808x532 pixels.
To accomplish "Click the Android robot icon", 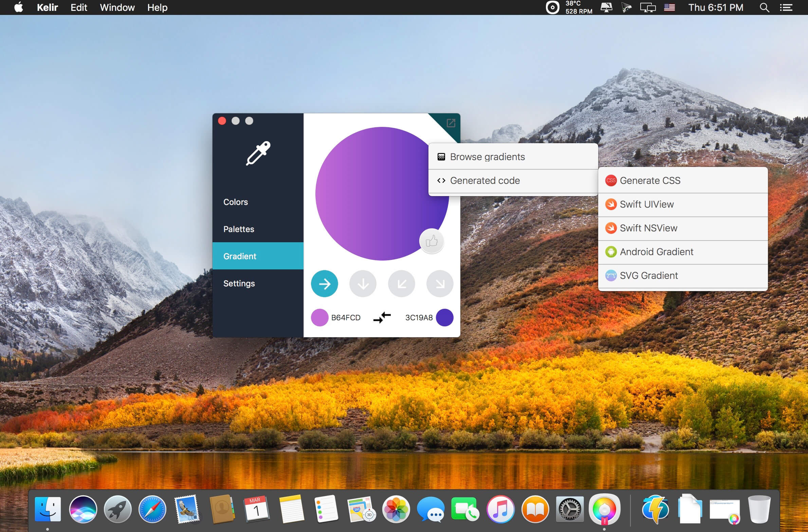I will click(x=611, y=252).
